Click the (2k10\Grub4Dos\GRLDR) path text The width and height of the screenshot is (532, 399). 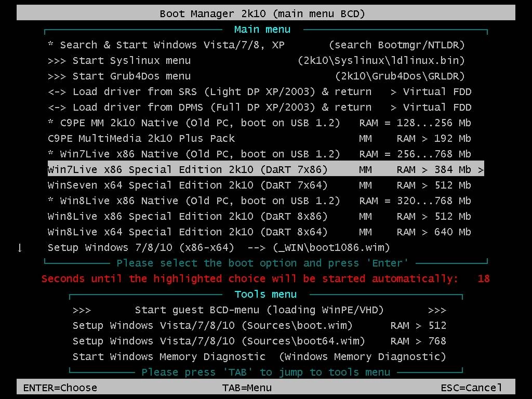point(400,76)
